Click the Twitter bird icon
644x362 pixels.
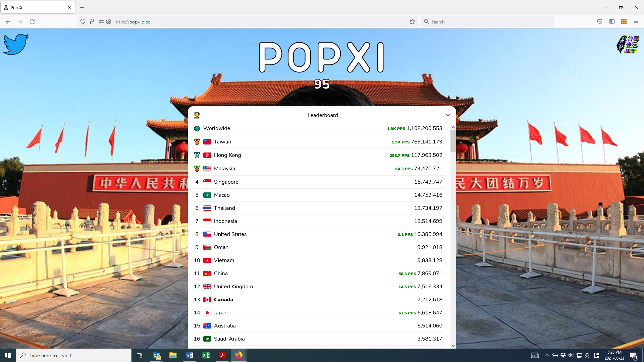[16, 44]
